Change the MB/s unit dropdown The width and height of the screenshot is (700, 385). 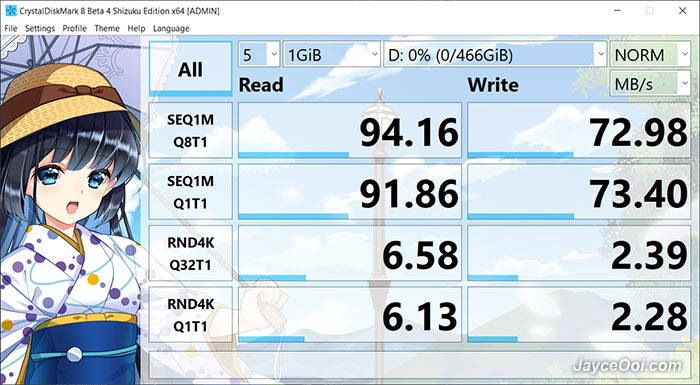coord(650,84)
